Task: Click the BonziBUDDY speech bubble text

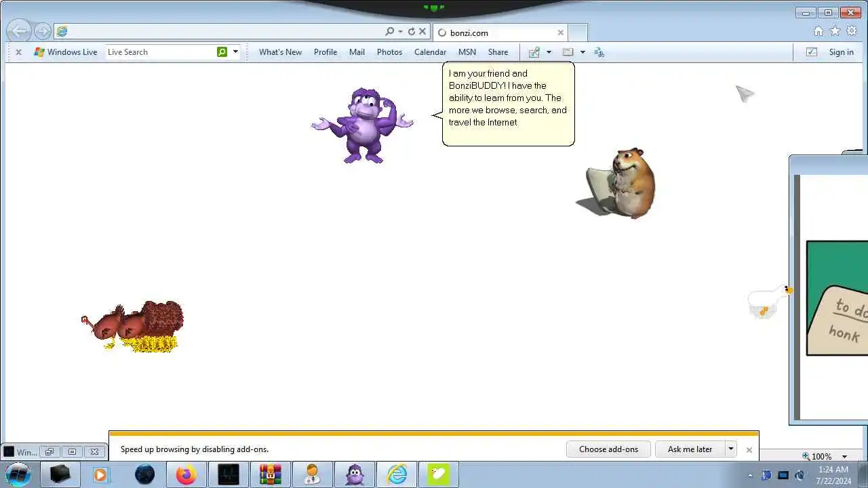Action: (508, 98)
